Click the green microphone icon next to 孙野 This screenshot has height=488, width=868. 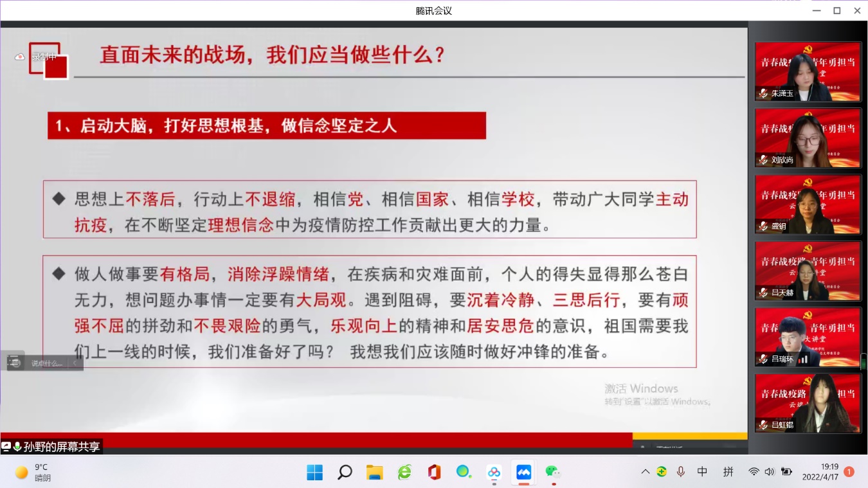[17, 446]
